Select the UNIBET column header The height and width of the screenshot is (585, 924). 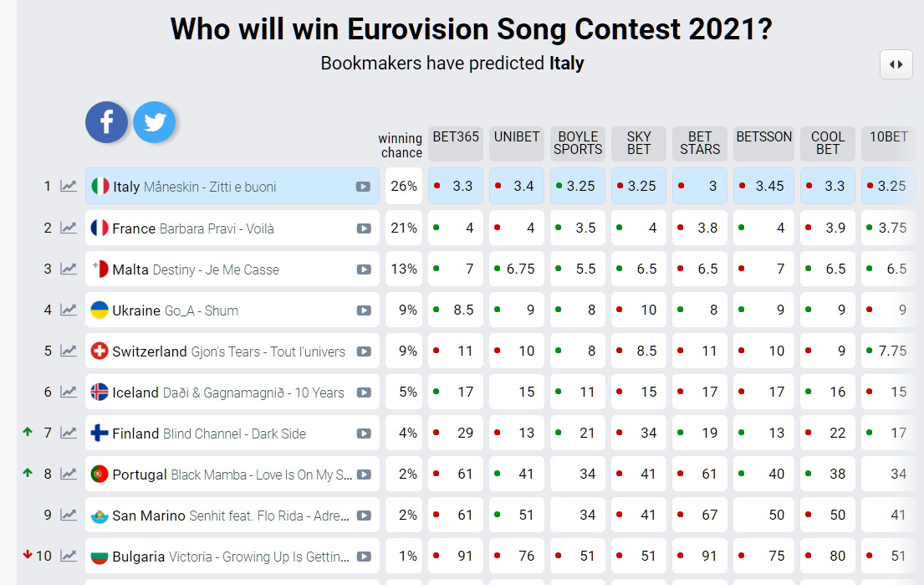tap(517, 143)
